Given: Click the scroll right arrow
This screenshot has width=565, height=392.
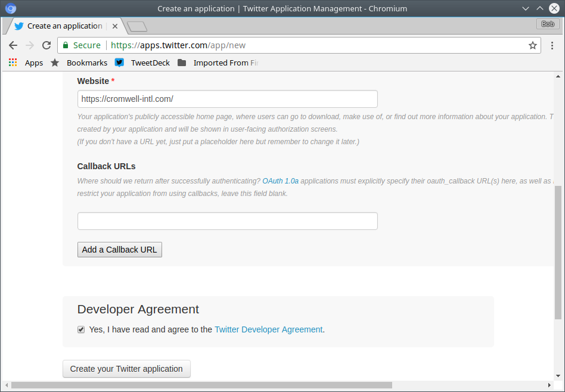Looking at the screenshot, I should pyautogui.click(x=550, y=385).
